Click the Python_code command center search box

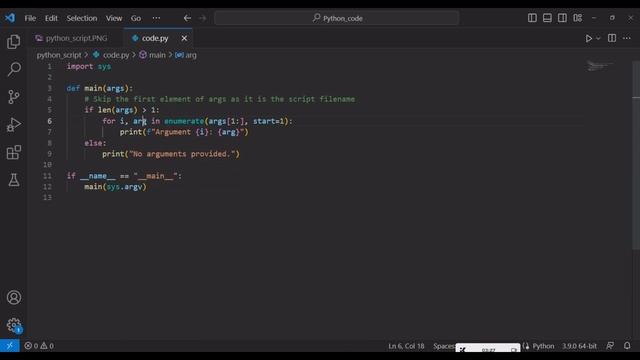(x=337, y=18)
